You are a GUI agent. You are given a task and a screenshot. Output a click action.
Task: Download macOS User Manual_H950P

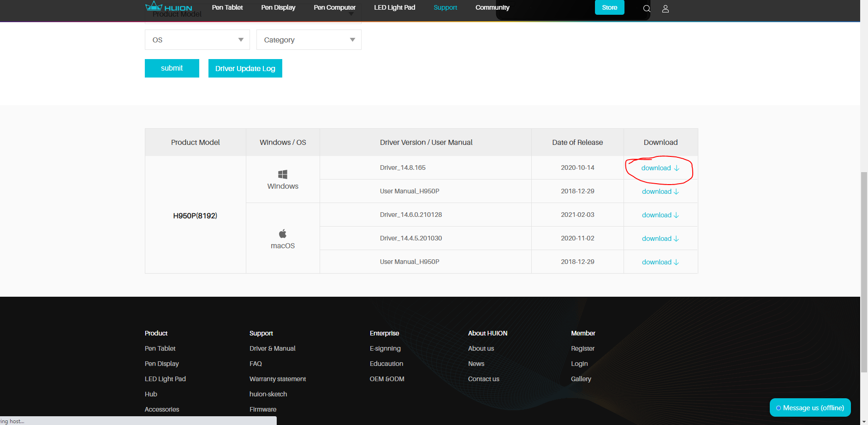point(660,262)
